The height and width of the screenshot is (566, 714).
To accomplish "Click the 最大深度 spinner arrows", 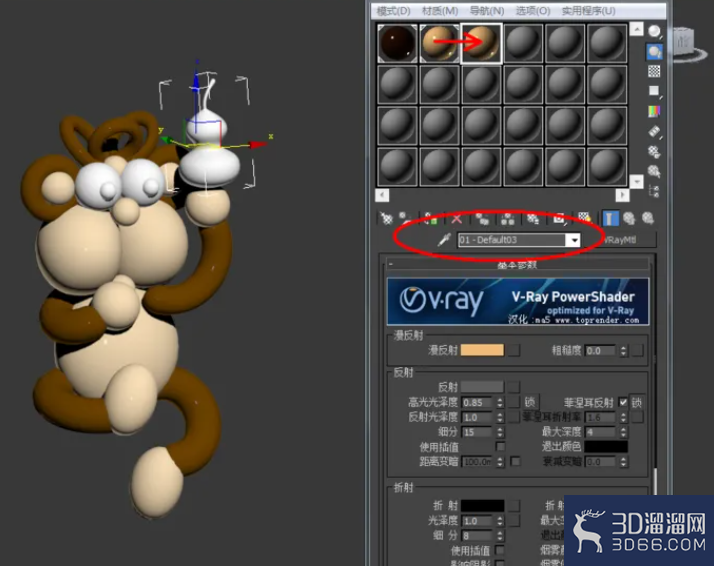I will [x=623, y=432].
